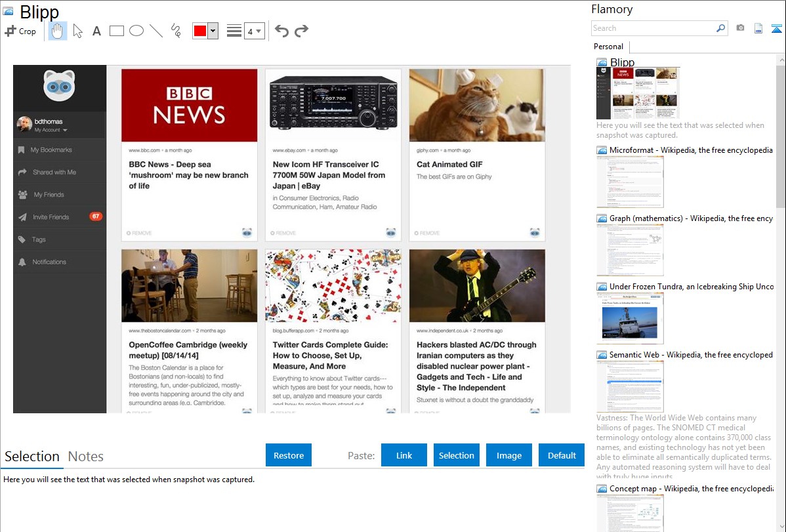The height and width of the screenshot is (532, 786).
Task: Open the Semantic Web snapshot thumbnail
Action: pyautogui.click(x=630, y=386)
